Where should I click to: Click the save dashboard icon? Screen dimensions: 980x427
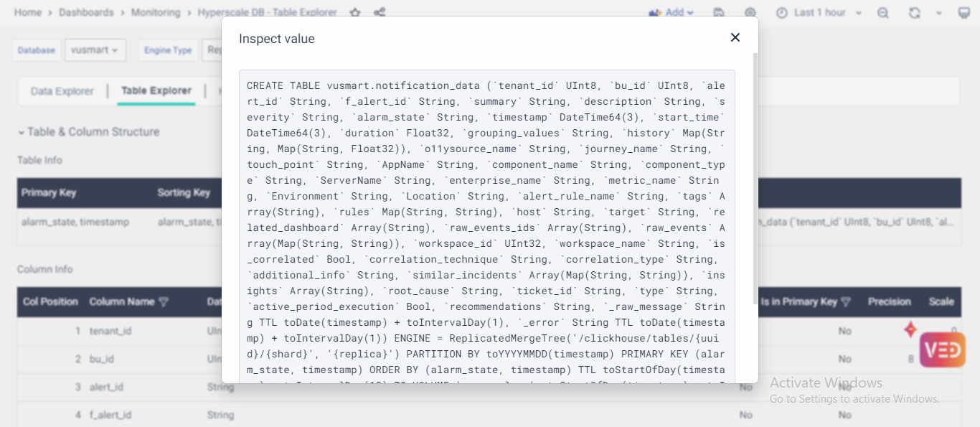(x=718, y=13)
